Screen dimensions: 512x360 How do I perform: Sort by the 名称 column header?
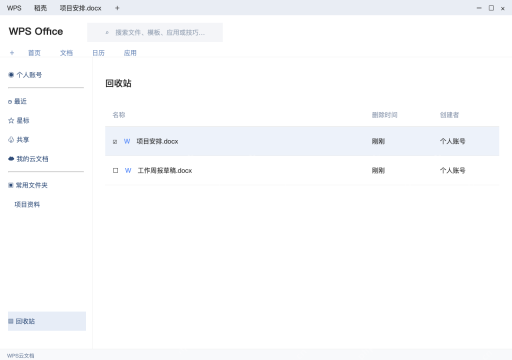coord(119,115)
